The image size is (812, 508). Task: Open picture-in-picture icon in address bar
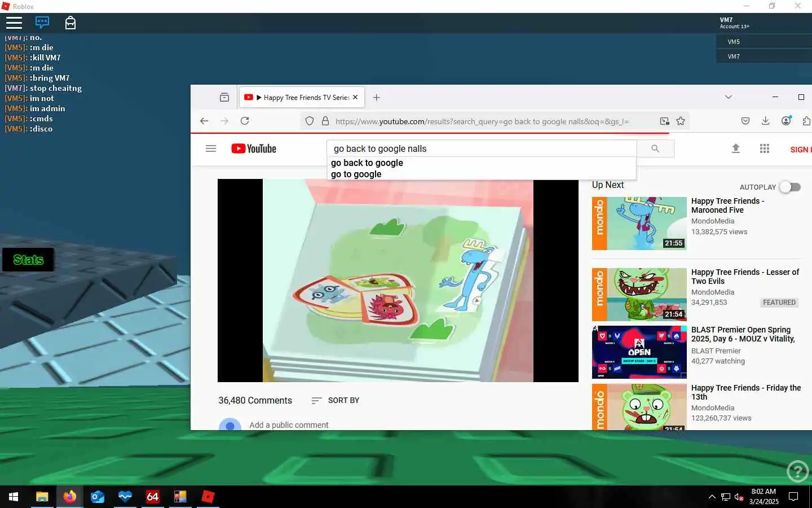tap(665, 121)
